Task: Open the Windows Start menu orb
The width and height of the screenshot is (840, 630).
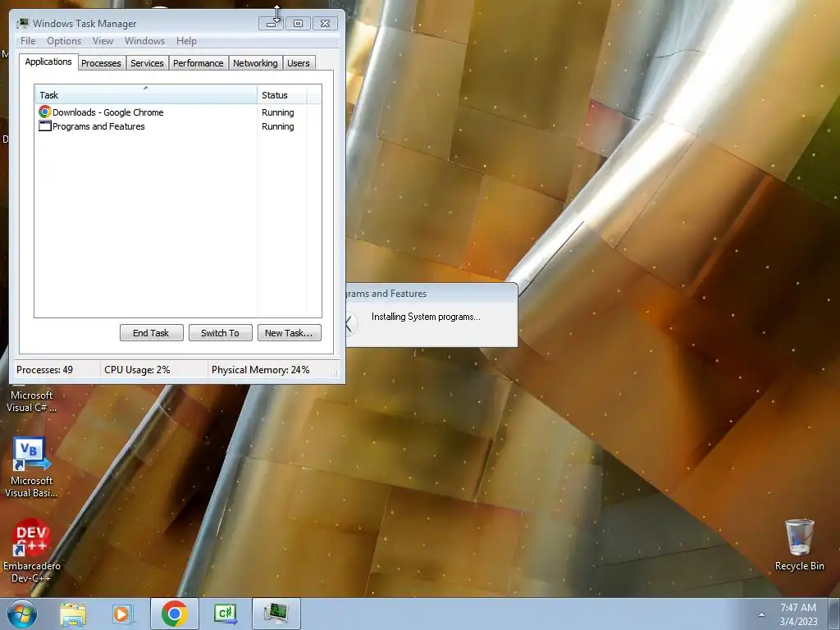Action: (x=22, y=614)
